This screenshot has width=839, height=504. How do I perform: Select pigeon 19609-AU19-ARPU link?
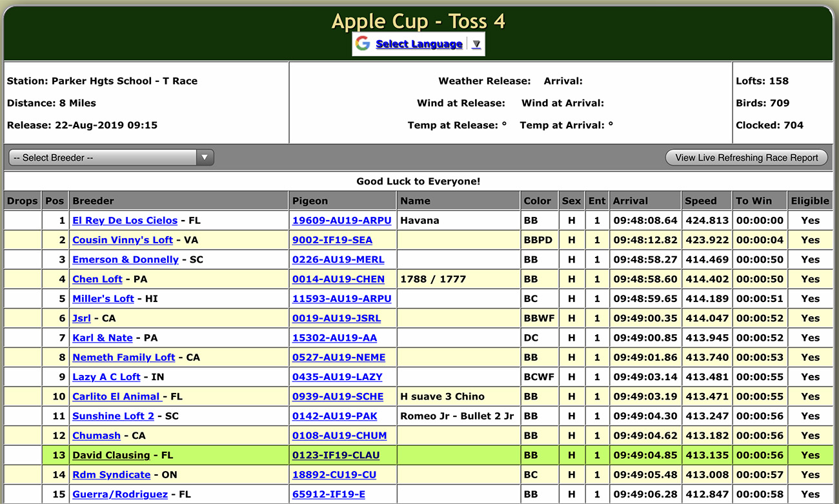pos(341,221)
